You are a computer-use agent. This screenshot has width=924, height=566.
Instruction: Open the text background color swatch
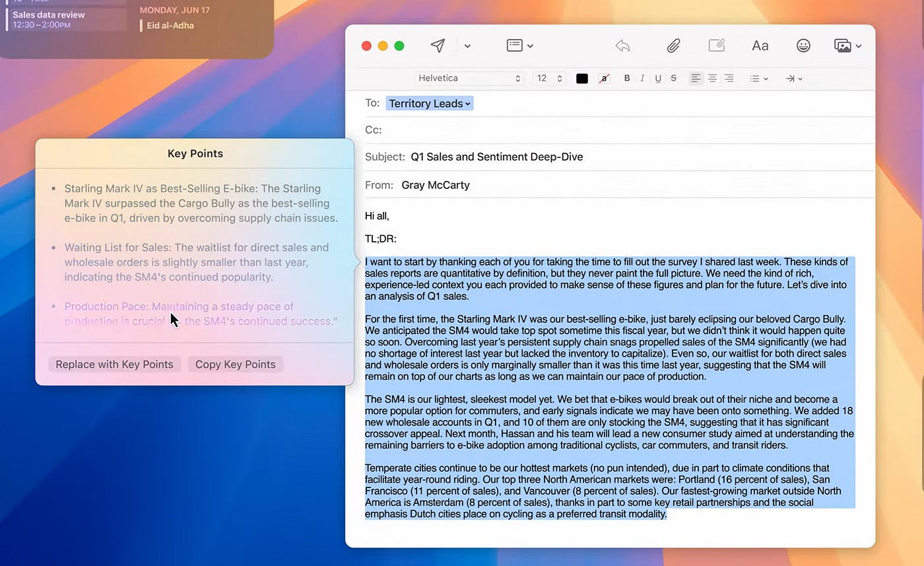pyautogui.click(x=604, y=78)
